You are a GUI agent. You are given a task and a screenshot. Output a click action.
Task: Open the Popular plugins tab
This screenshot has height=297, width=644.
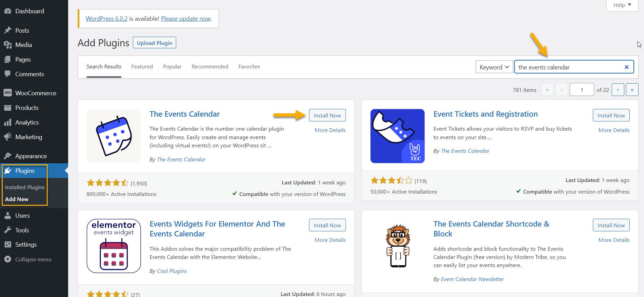(x=172, y=66)
